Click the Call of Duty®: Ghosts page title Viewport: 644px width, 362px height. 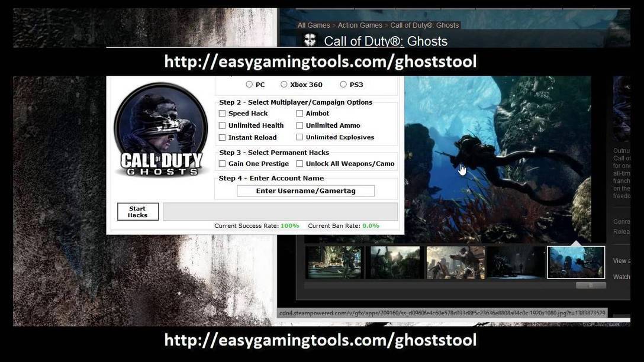386,41
